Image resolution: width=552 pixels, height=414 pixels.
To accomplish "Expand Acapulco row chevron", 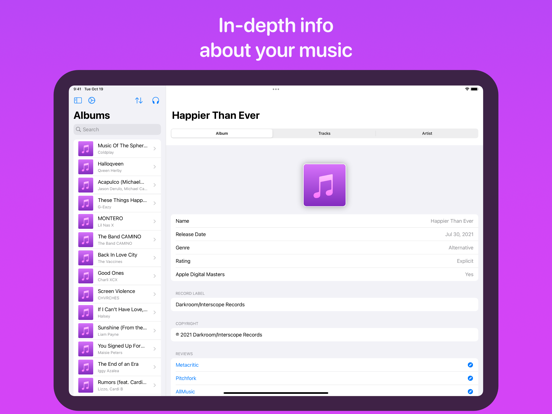I will pos(155,185).
